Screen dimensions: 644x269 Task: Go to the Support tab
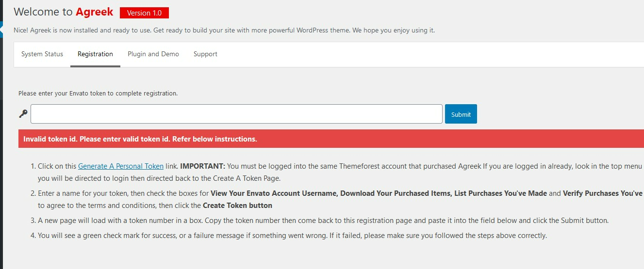click(x=205, y=54)
